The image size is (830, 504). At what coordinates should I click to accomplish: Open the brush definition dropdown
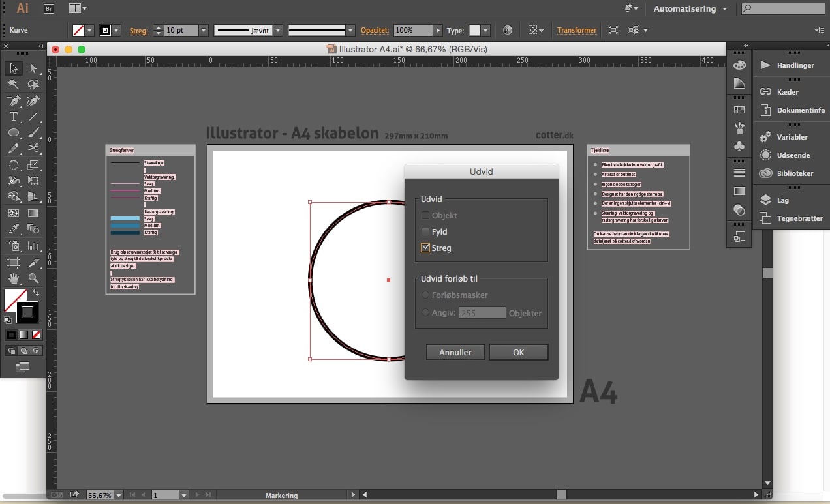coord(351,30)
